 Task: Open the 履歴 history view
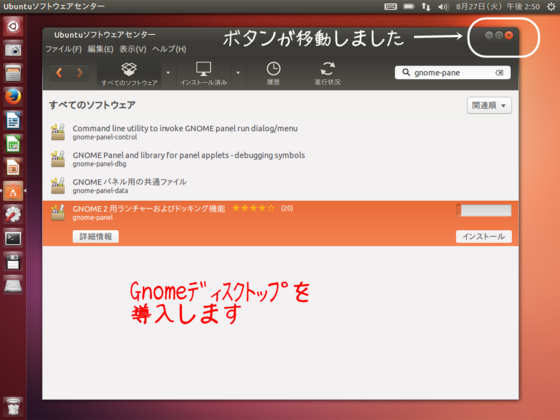[273, 74]
